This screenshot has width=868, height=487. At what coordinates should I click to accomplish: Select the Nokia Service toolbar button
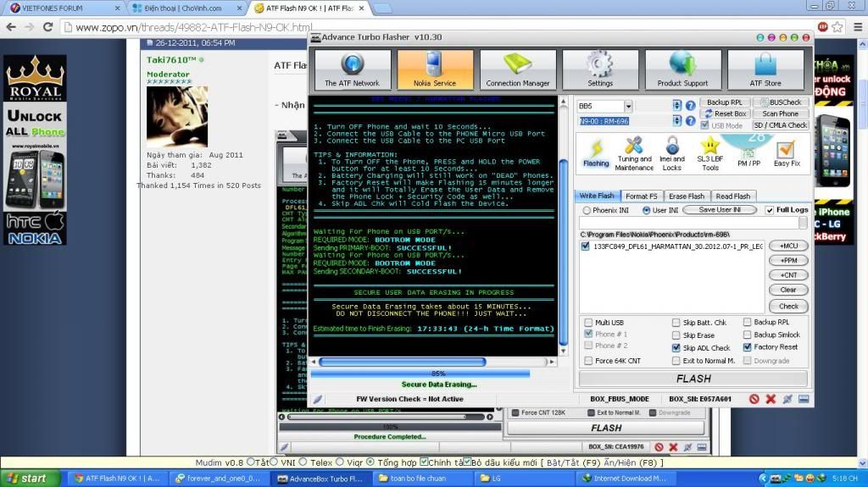435,69
